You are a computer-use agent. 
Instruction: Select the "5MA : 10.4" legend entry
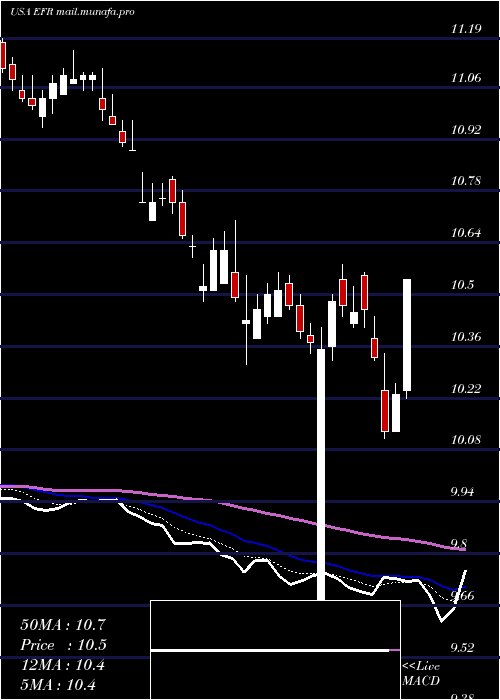coord(59,684)
